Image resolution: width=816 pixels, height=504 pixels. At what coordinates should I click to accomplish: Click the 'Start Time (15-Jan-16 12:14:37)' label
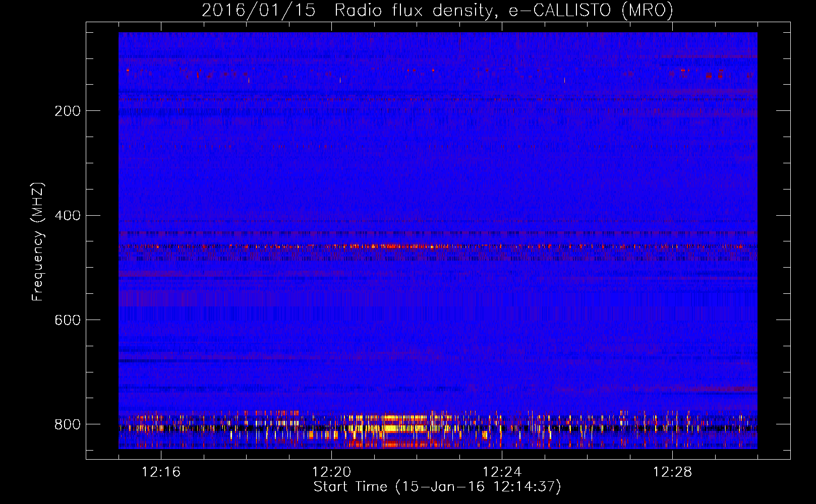pos(437,487)
